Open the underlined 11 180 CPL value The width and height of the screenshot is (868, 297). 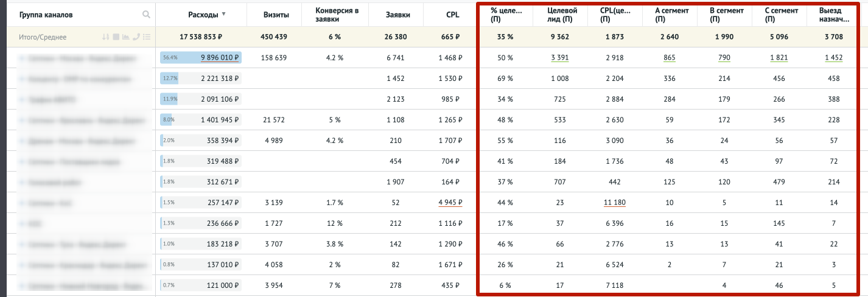(615, 203)
